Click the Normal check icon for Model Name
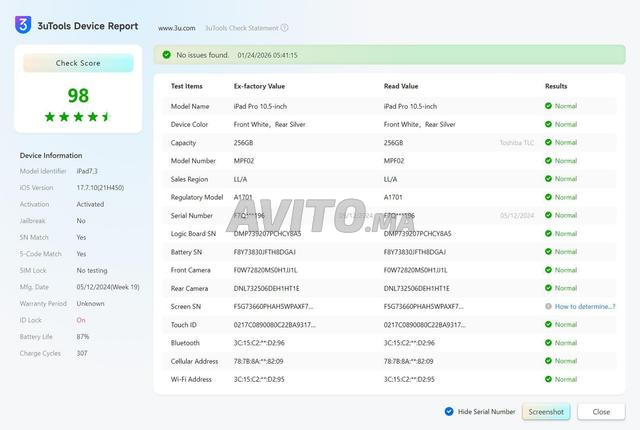Image resolution: width=640 pixels, height=430 pixels. [548, 106]
